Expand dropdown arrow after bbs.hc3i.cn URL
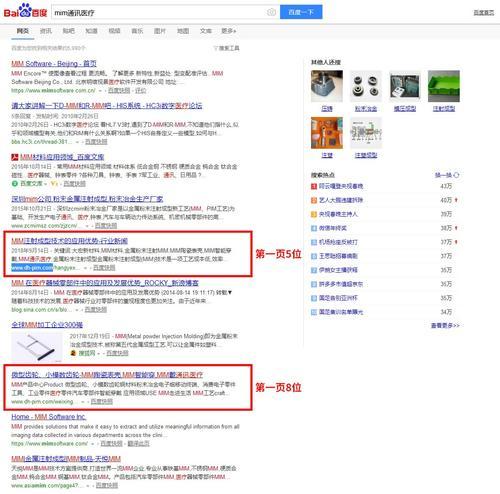The width and height of the screenshot is (500, 494). pyautogui.click(x=78, y=142)
